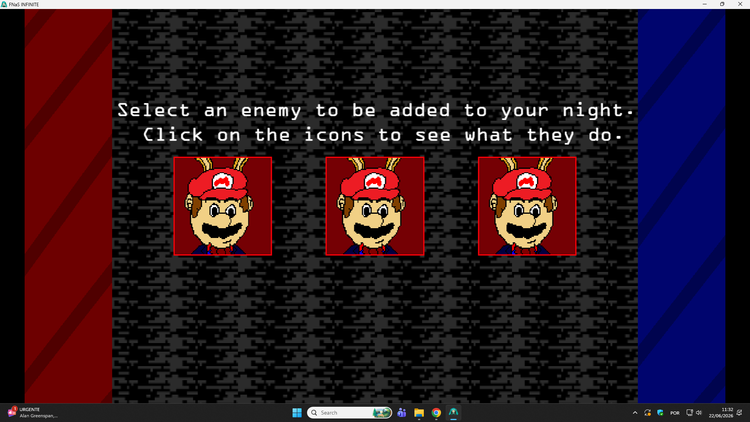Viewport: 750px width, 422px height.
Task: Open Google Chrome from the taskbar
Action: [x=436, y=412]
